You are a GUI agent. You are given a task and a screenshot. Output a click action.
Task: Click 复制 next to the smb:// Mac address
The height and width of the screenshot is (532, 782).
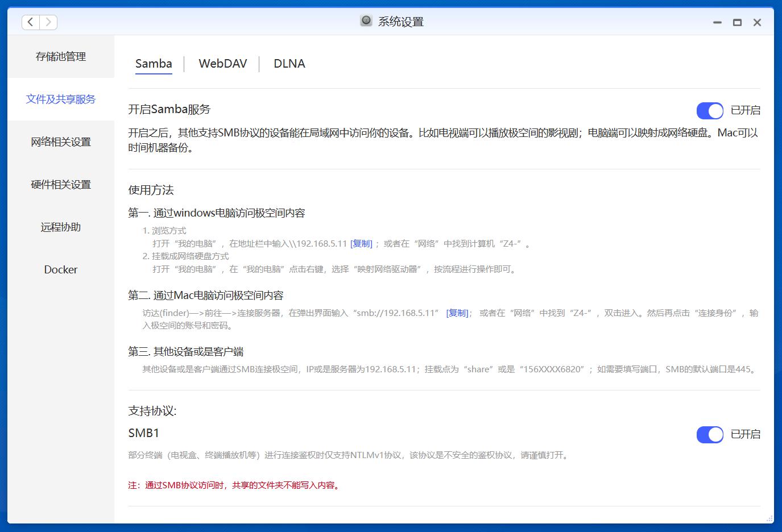pyautogui.click(x=457, y=312)
